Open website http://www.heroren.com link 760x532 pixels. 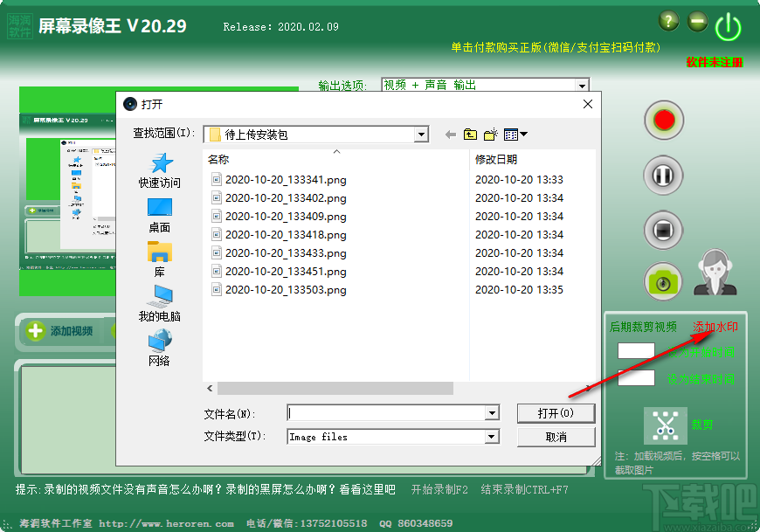(x=166, y=523)
